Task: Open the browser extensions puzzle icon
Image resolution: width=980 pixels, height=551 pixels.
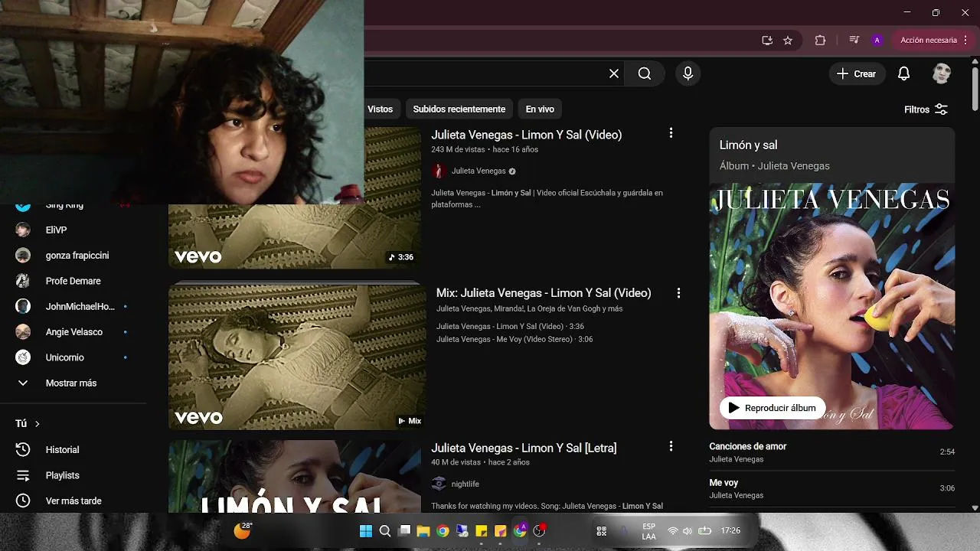Action: pyautogui.click(x=820, y=41)
